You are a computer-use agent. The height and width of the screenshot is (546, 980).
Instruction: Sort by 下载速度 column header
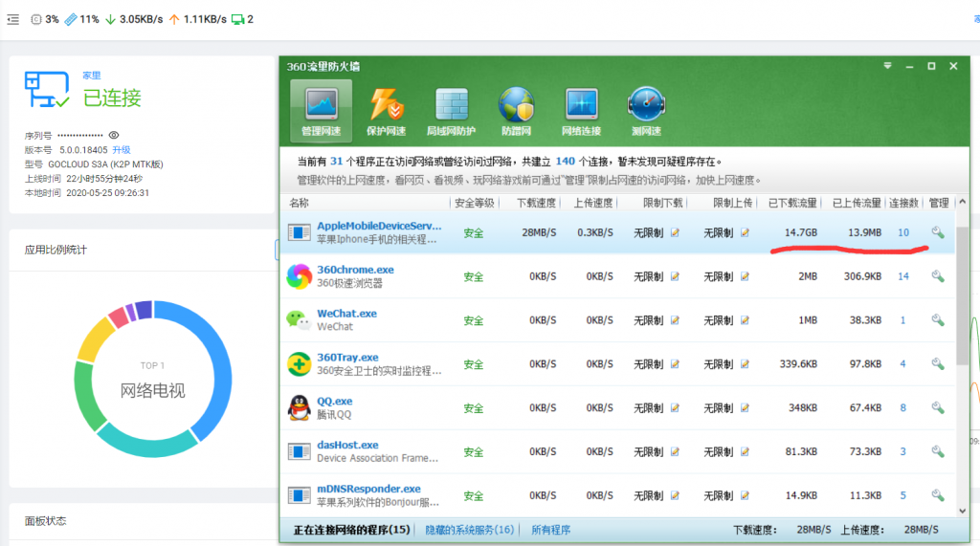(536, 203)
